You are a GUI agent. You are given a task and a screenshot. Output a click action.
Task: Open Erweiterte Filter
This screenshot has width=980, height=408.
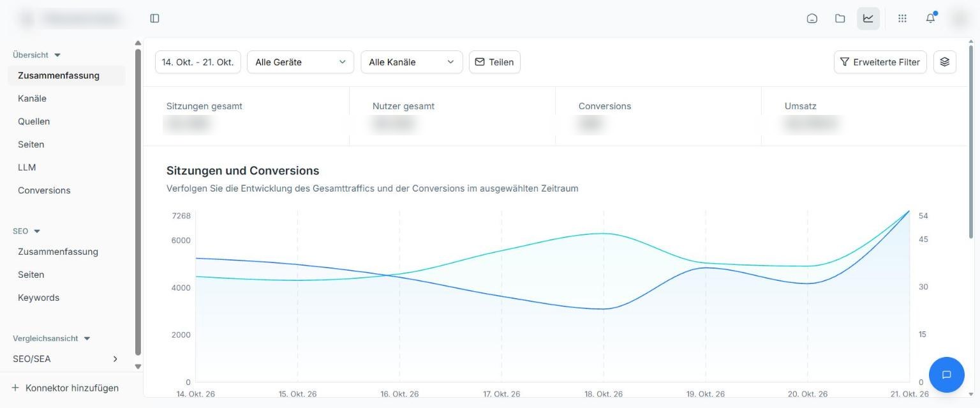pos(880,62)
